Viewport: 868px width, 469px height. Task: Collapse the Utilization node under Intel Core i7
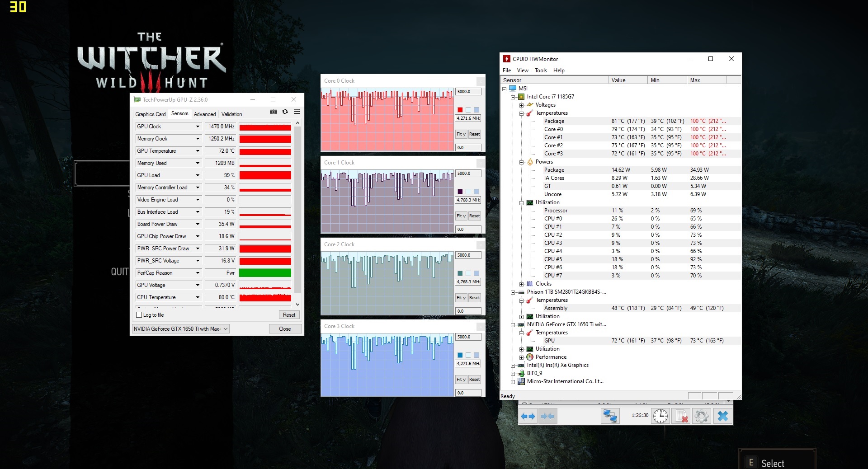[x=521, y=203]
